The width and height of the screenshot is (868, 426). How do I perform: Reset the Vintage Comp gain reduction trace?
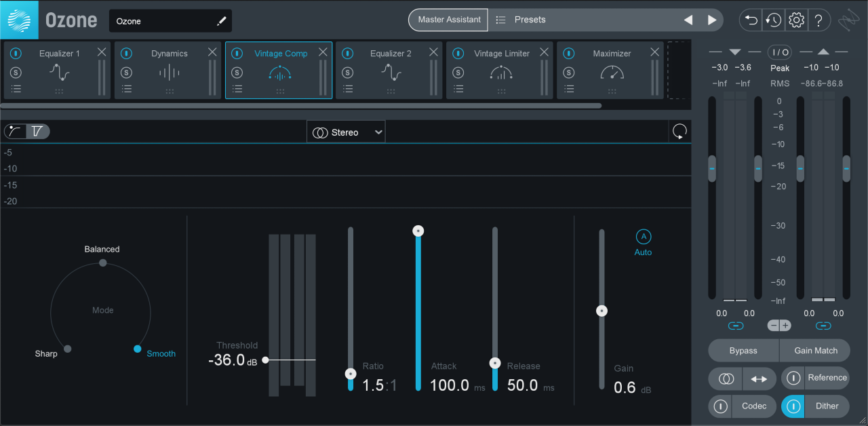[679, 132]
